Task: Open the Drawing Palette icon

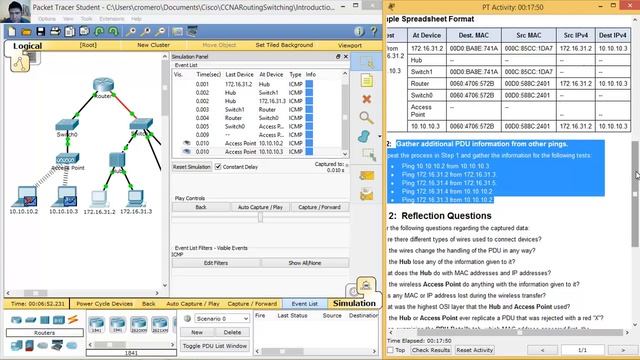Action: click(178, 31)
